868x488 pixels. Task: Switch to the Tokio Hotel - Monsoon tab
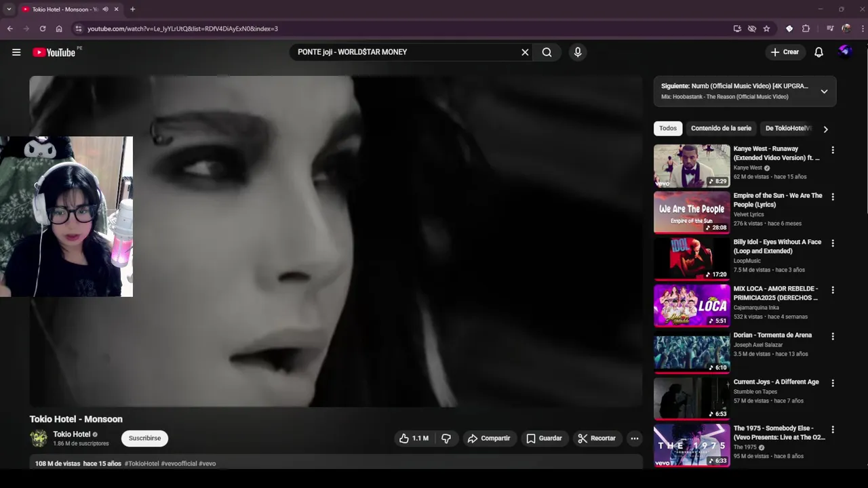64,9
